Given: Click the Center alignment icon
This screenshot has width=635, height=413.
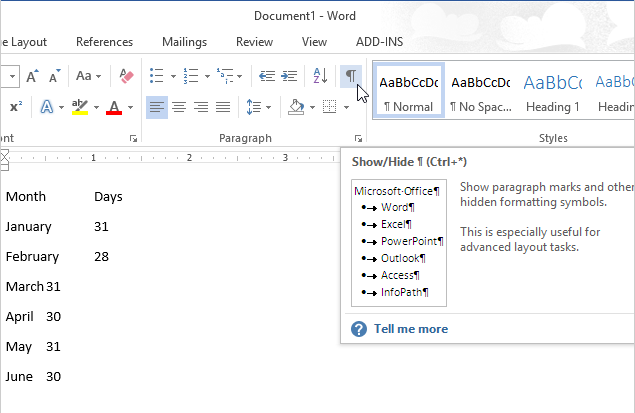Looking at the screenshot, I should click(x=179, y=107).
